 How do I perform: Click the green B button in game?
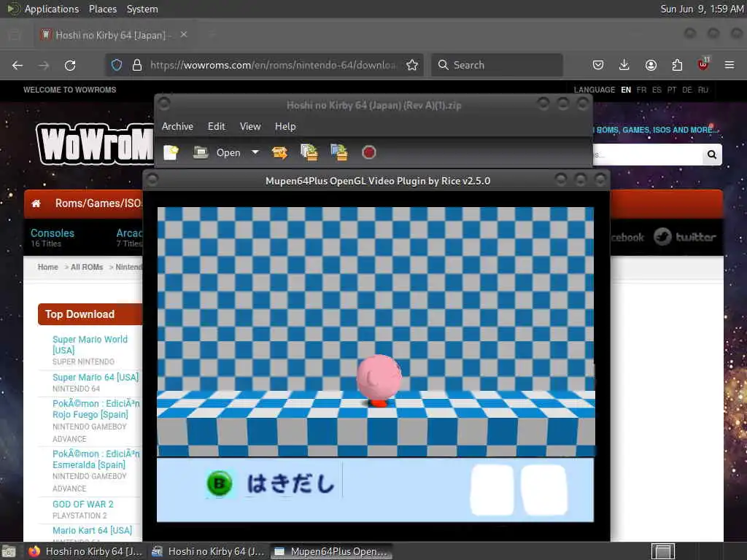(x=220, y=484)
